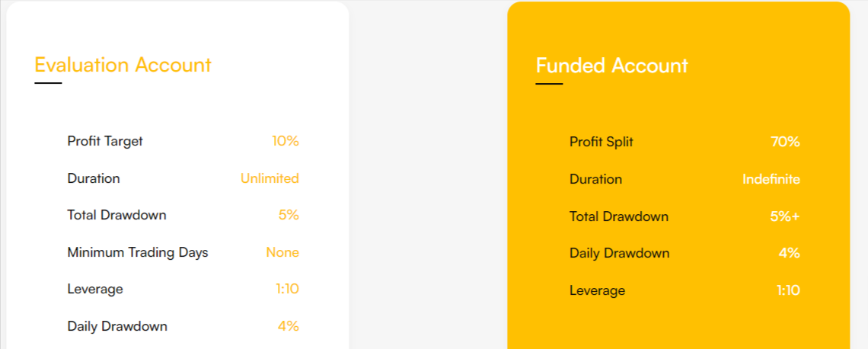Screen dimensions: 868x349
Task: Click the Evaluation Account heading
Action: (x=123, y=65)
